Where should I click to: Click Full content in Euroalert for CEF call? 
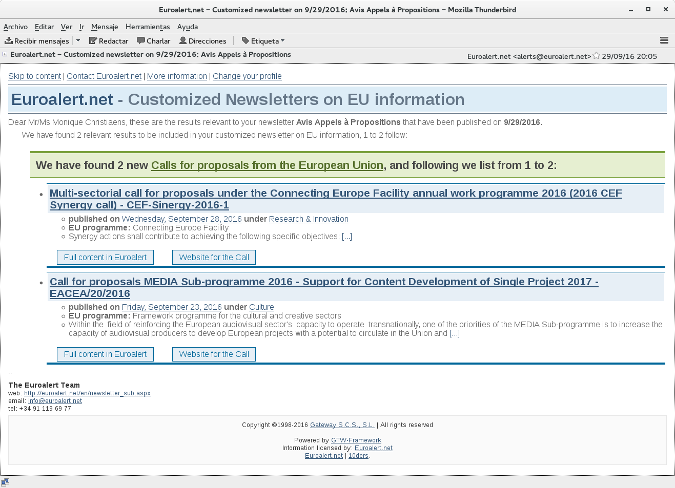(x=105, y=257)
